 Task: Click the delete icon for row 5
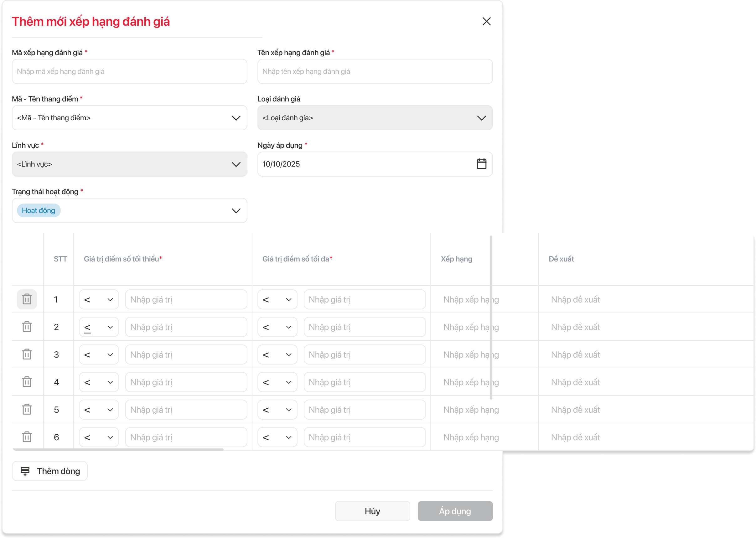coord(27,409)
